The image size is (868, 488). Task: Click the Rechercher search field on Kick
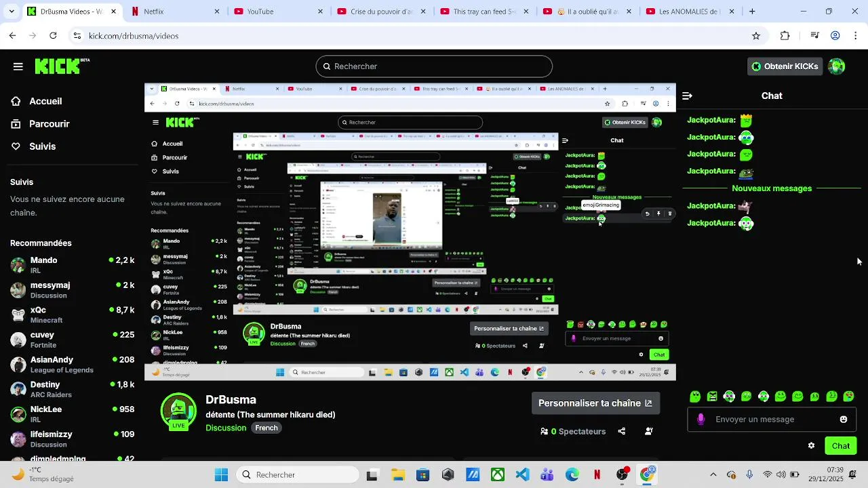[x=434, y=66]
